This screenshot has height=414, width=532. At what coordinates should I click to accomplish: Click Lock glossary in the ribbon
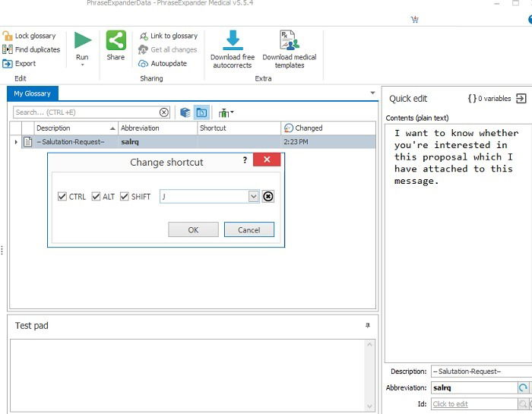point(29,36)
